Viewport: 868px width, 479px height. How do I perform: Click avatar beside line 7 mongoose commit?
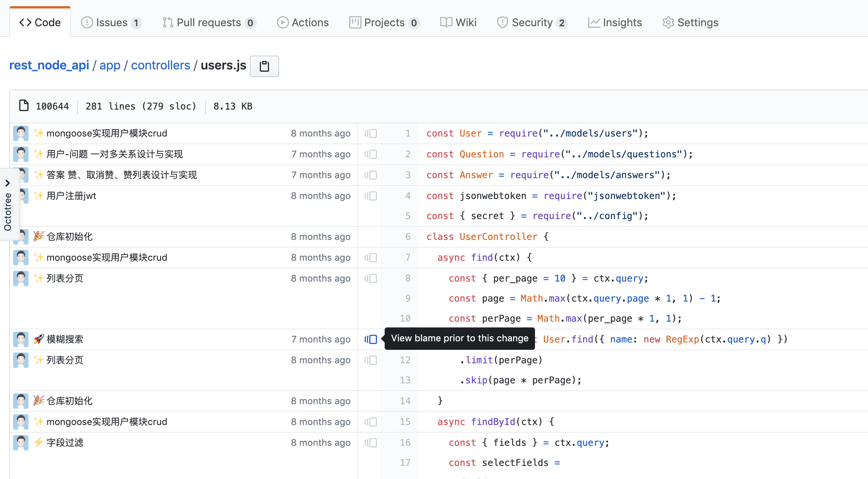21,258
